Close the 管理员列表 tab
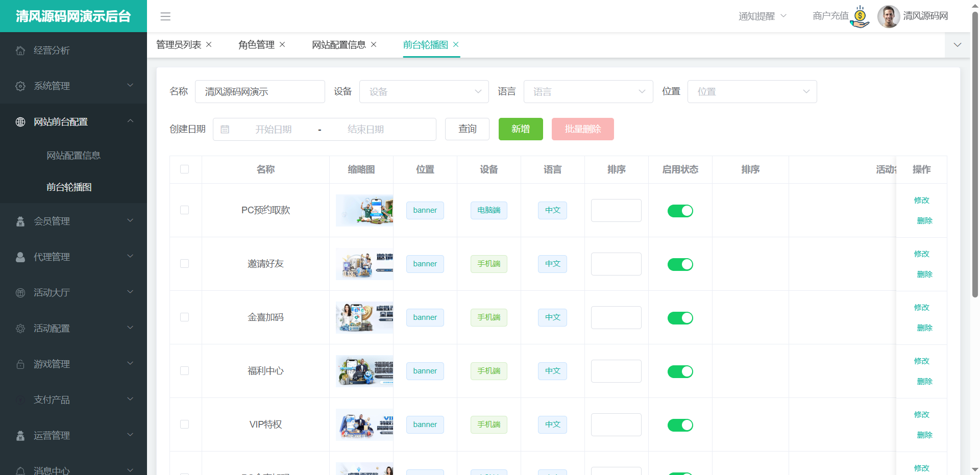Screen dimensions: 980x475 (x=209, y=45)
